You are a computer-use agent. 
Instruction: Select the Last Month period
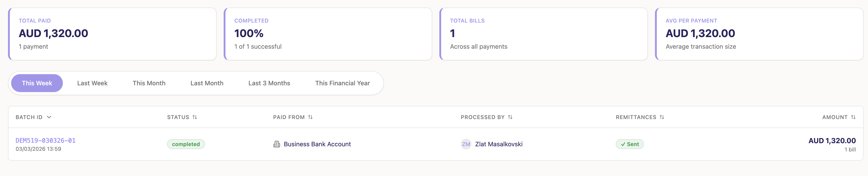(207, 83)
